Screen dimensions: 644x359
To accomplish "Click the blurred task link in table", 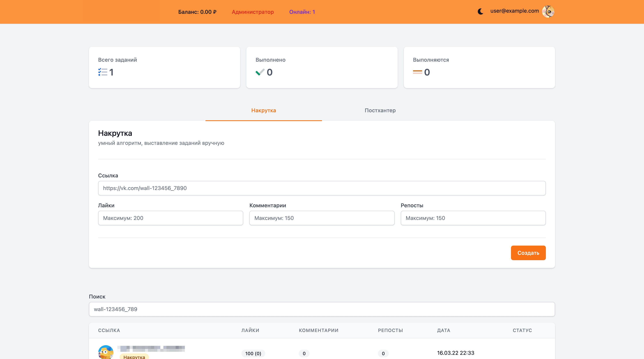I will tap(151, 348).
